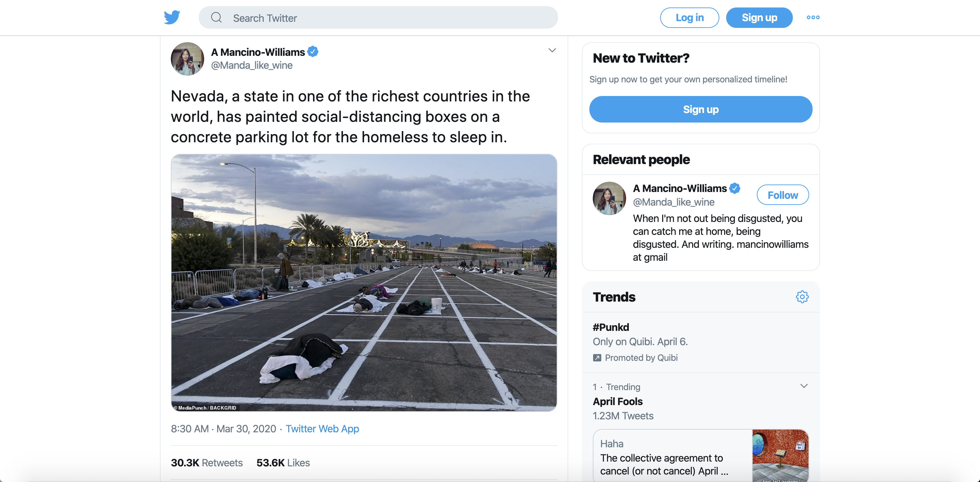Screen dimensions: 980x482
Task: Click the verified badge beside tweet author name
Action: click(x=313, y=51)
